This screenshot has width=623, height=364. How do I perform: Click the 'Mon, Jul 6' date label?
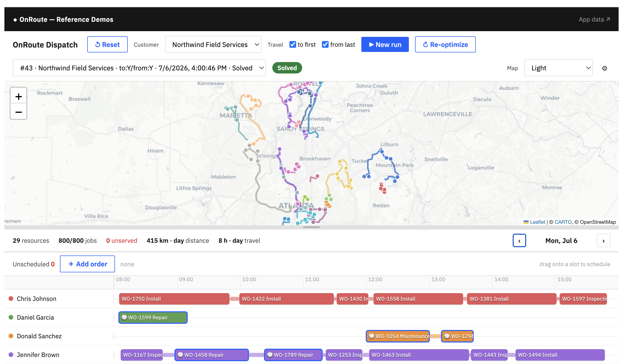(x=561, y=241)
